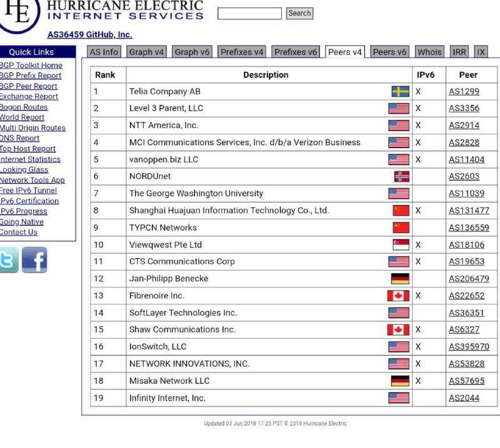Viewport: 500px width, 448px height.
Task: Open the AS Info tab
Action: tap(104, 52)
